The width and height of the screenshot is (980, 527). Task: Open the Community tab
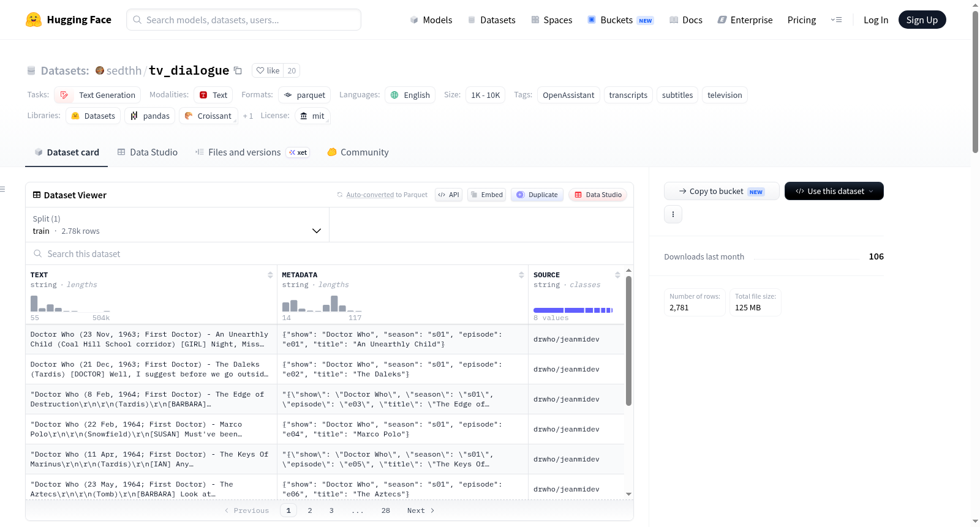358,152
